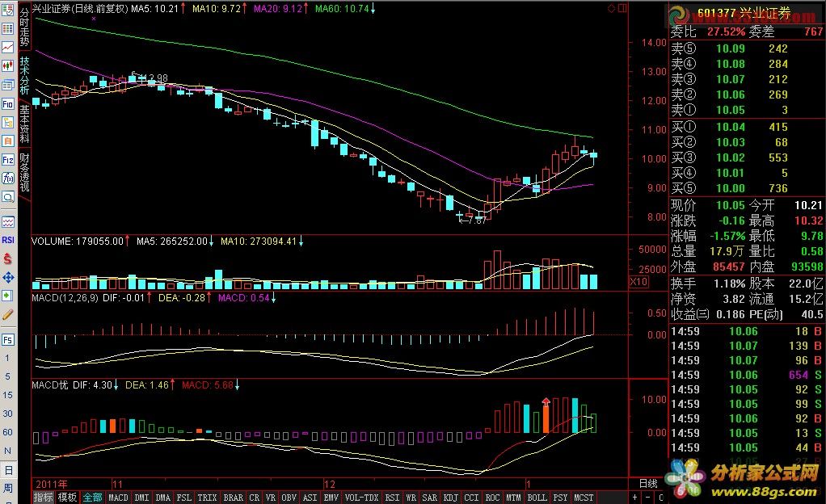This screenshot has height=504, width=826.
Task: Choose the VOL-TDX indicator tab
Action: (x=361, y=498)
